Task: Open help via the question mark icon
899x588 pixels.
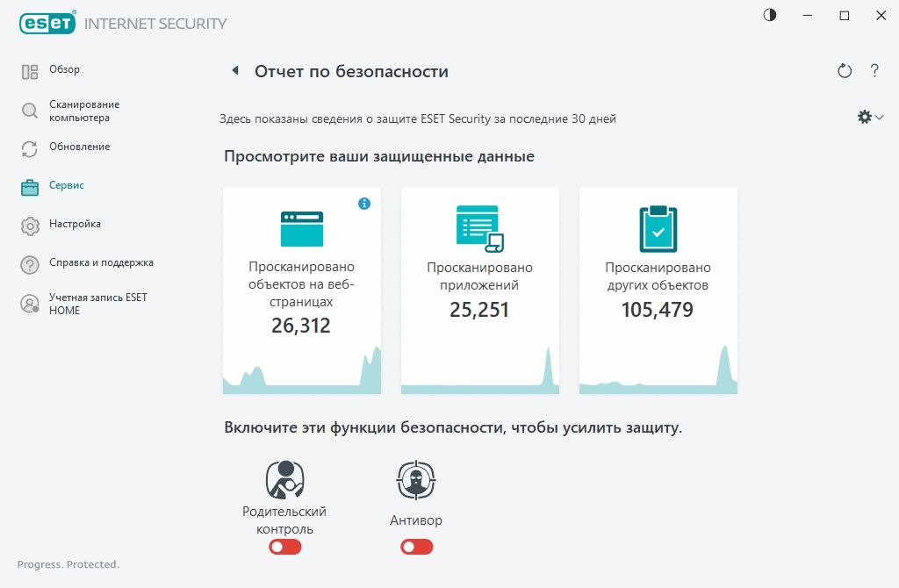Action: pyautogui.click(x=874, y=71)
